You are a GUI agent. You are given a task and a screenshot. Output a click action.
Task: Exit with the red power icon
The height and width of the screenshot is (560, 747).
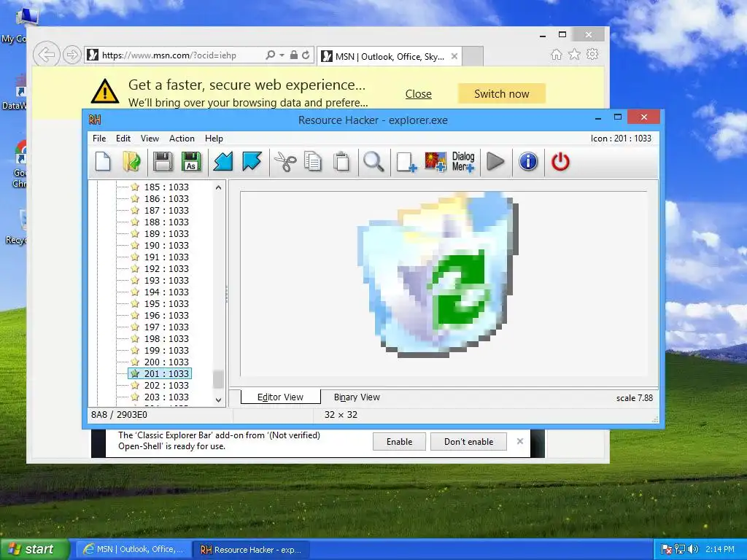(x=560, y=162)
